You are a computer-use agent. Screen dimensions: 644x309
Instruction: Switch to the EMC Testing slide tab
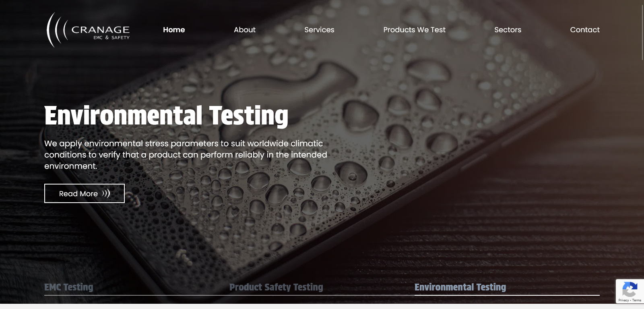[x=69, y=287]
